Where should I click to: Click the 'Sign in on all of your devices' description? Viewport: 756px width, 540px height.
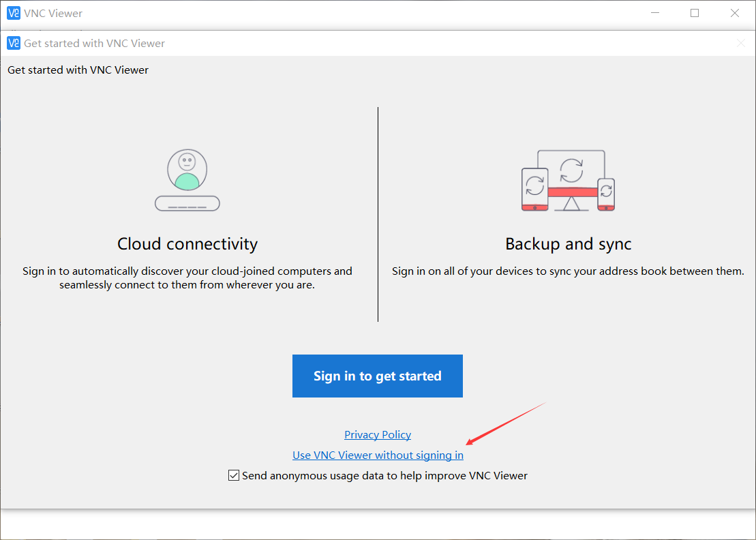(568, 271)
